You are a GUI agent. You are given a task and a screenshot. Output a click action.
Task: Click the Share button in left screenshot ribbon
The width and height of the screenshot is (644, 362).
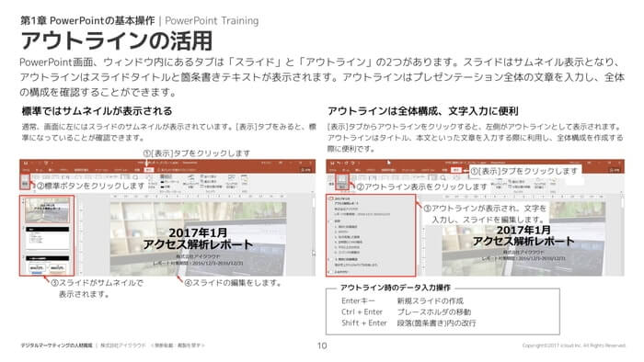click(306, 169)
